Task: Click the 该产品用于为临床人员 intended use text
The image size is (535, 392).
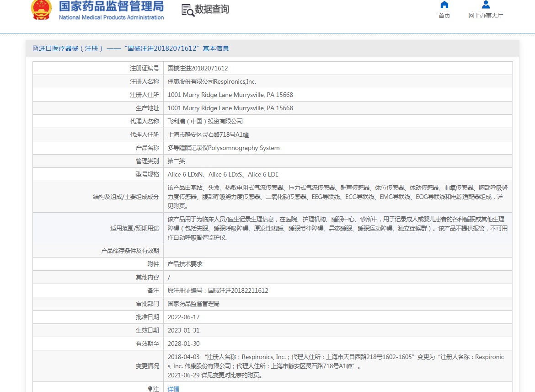Action: point(337,228)
